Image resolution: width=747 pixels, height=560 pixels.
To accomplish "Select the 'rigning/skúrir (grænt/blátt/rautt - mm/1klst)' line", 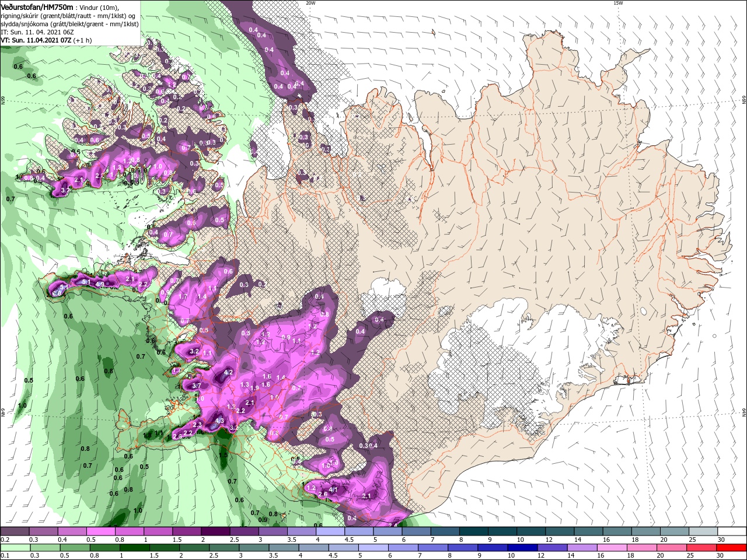I will [64, 16].
